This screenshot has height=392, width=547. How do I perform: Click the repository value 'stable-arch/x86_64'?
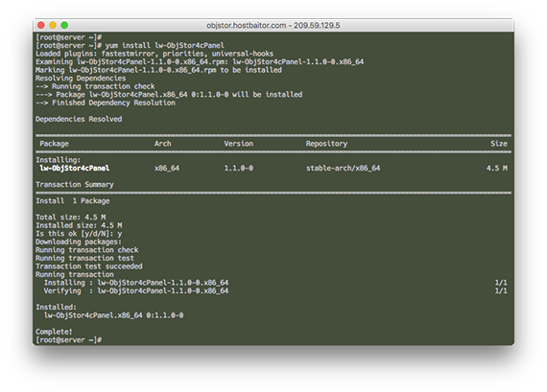(x=344, y=169)
